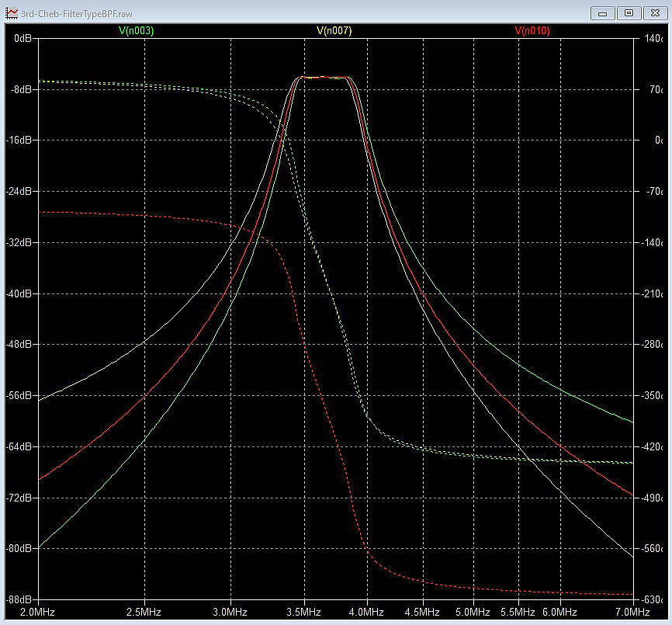Click the -72dB magnitude axis label
The image size is (672, 625).
pos(19,498)
